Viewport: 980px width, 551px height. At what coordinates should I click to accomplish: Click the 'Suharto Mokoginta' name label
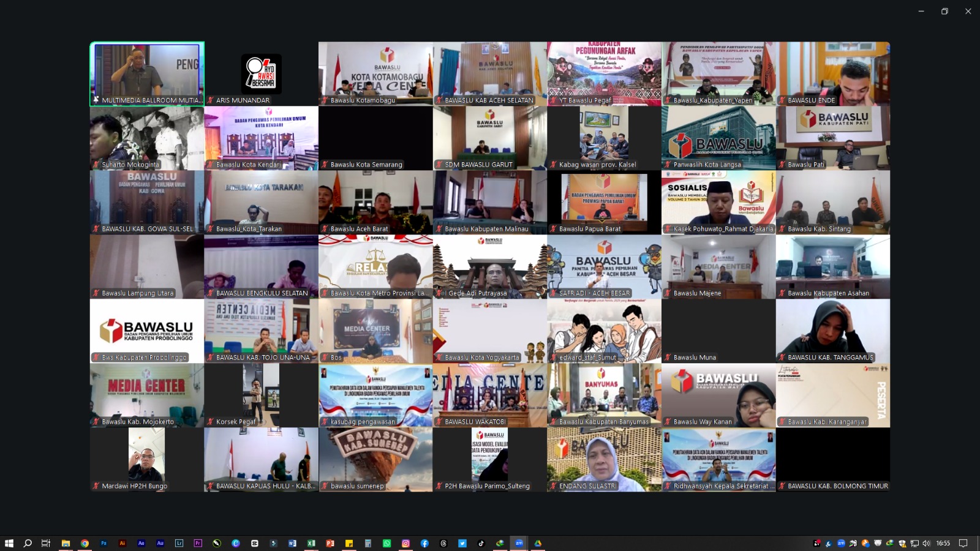click(x=130, y=165)
